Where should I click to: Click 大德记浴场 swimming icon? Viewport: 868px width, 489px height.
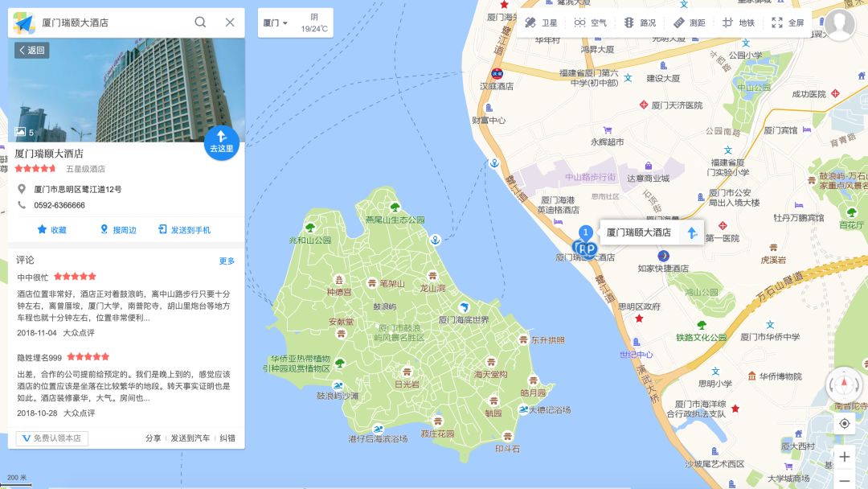tap(523, 409)
